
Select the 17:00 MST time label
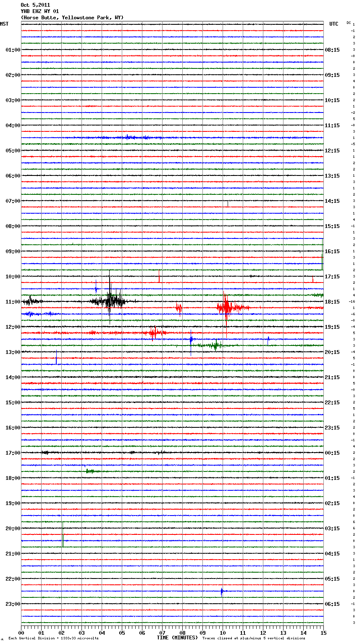point(13,453)
